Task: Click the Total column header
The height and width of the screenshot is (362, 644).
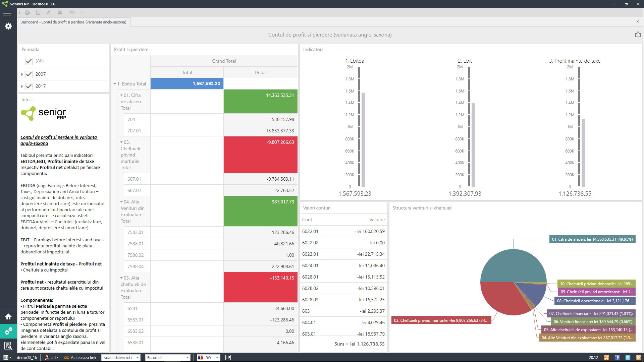Action: [187, 72]
